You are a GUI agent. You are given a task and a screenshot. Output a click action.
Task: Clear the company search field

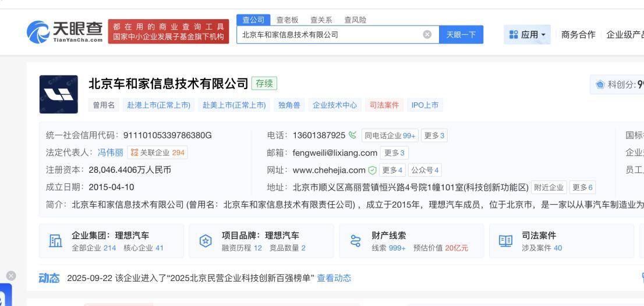(x=427, y=34)
